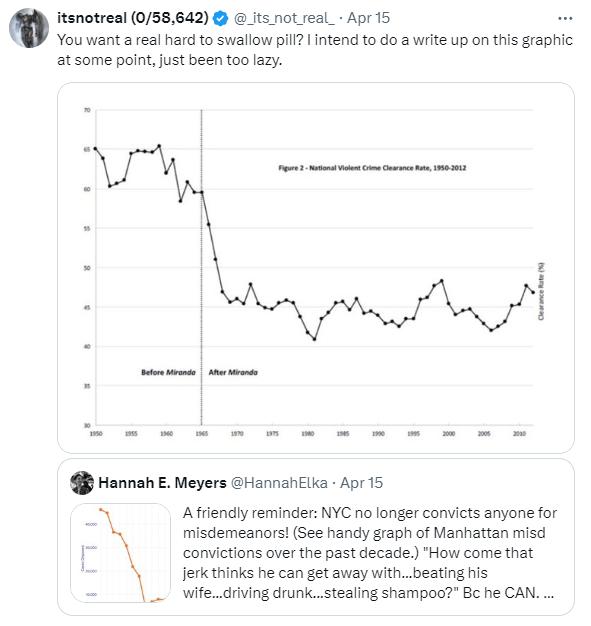Click the chart title Figure 2 text
Viewport: 591px width, 626px height.
372,168
